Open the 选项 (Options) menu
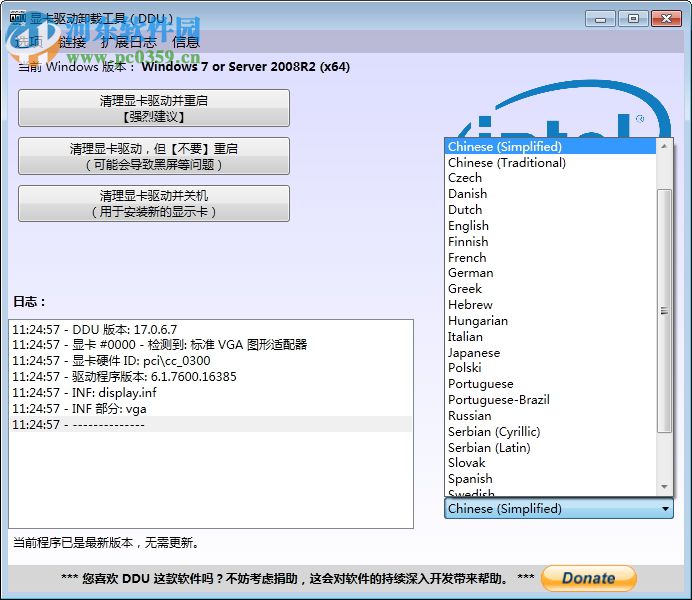692x600 pixels. click(29, 42)
